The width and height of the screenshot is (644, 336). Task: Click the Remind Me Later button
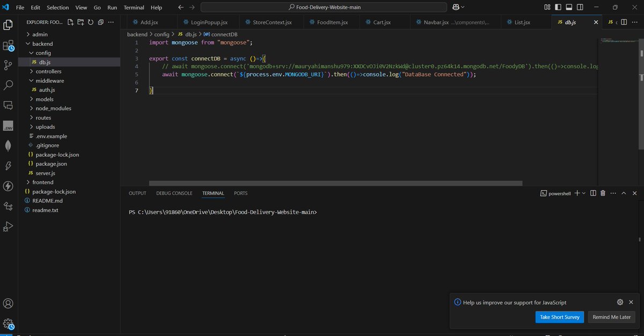611,317
